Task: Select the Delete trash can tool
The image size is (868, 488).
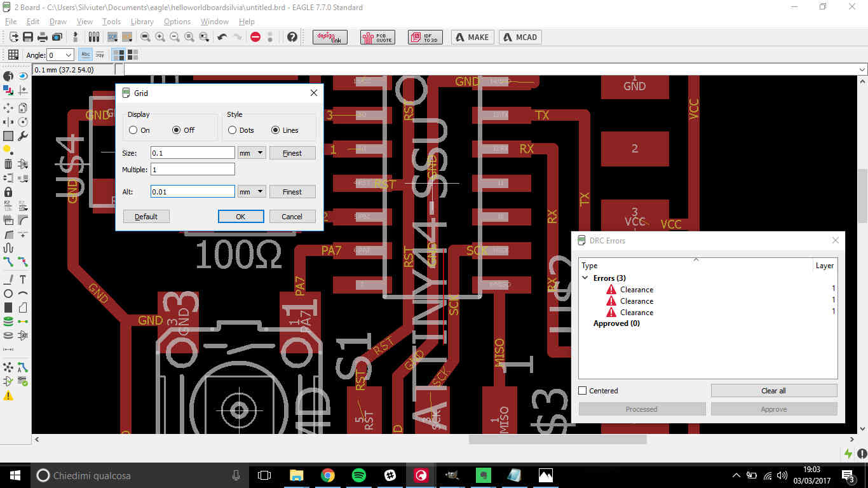Action: [x=8, y=164]
